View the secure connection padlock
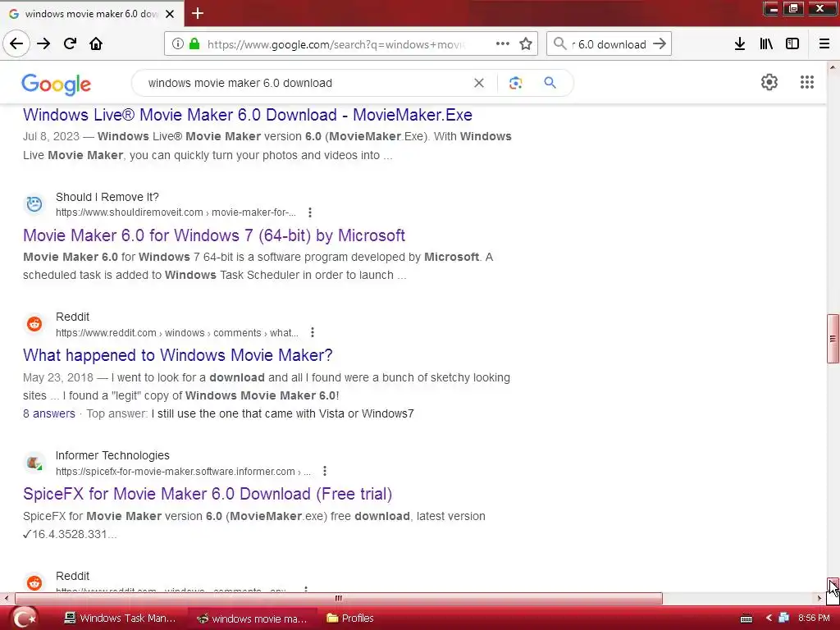 194,44
